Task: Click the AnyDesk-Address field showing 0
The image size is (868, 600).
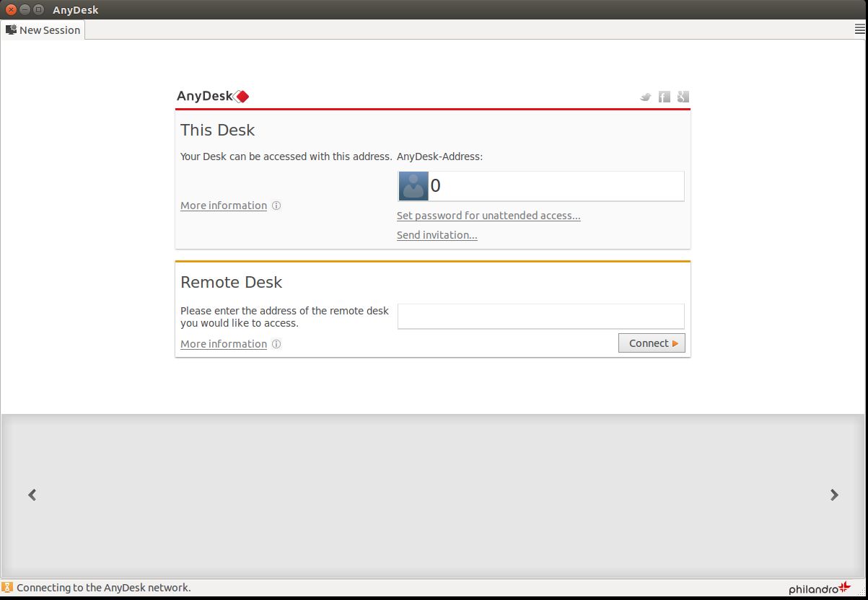Action: [x=541, y=186]
